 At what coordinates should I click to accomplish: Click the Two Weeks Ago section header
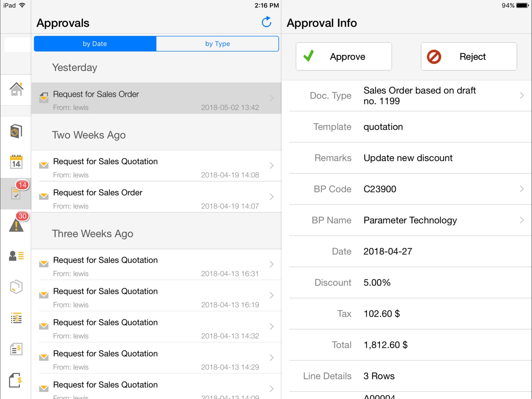(x=89, y=135)
